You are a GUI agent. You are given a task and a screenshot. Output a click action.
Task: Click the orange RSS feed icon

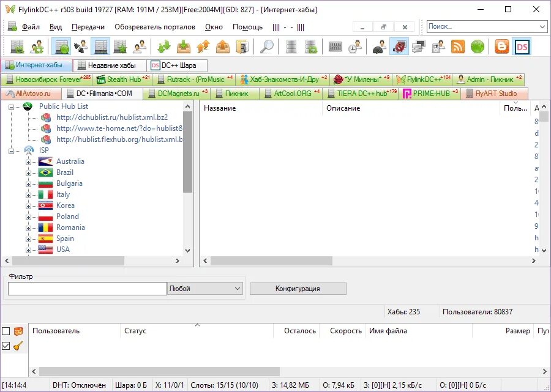(457, 46)
